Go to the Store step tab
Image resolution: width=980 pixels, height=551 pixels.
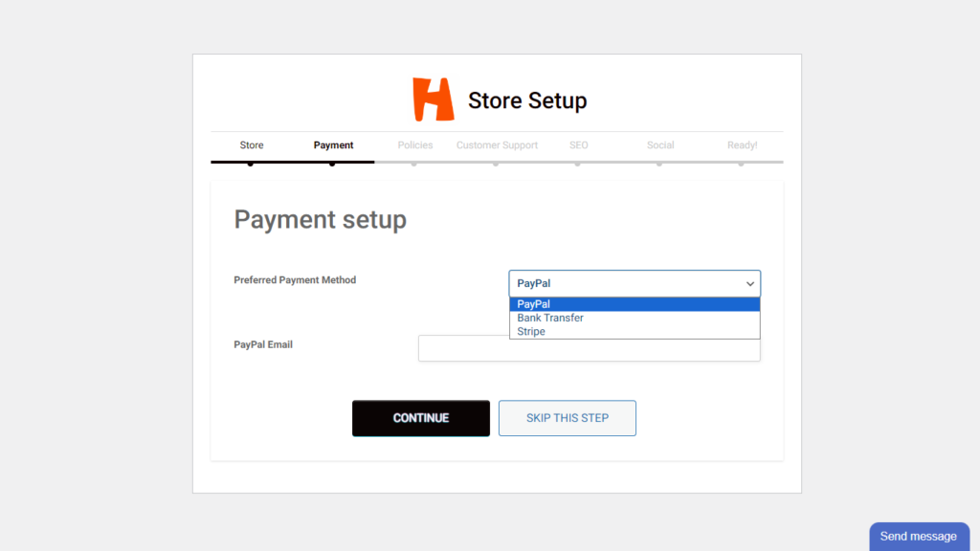(252, 145)
